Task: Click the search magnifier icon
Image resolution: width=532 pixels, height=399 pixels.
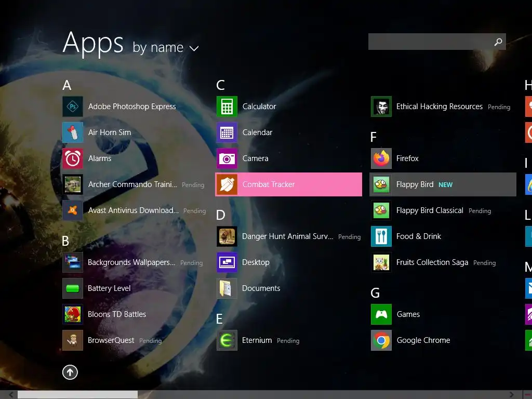Action: point(498,42)
